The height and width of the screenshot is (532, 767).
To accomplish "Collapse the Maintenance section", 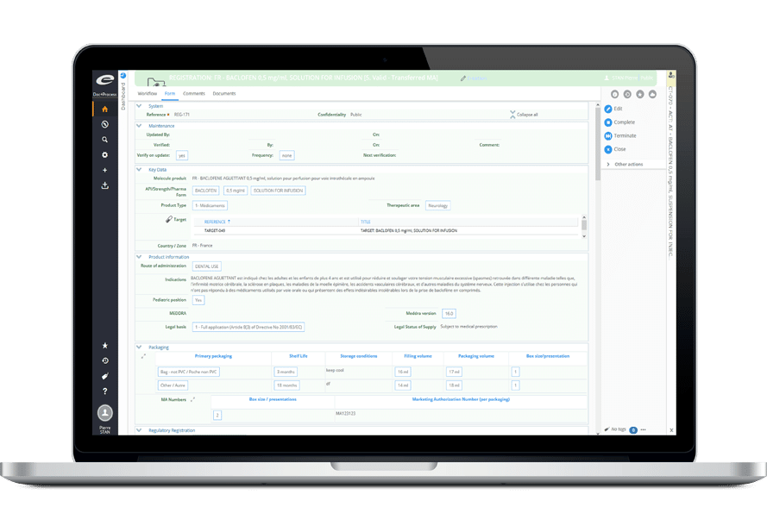I will tap(139, 126).
